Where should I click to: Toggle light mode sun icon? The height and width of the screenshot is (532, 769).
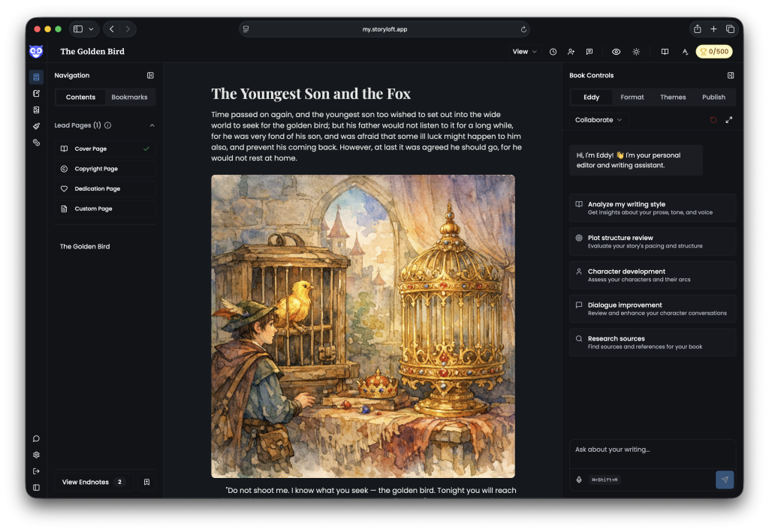tap(636, 52)
